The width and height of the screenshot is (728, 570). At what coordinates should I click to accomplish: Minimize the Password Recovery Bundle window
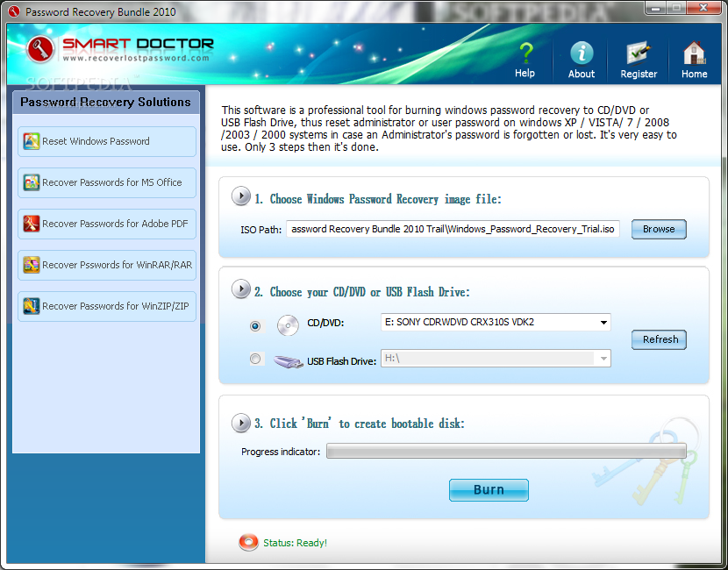pyautogui.click(x=654, y=7)
